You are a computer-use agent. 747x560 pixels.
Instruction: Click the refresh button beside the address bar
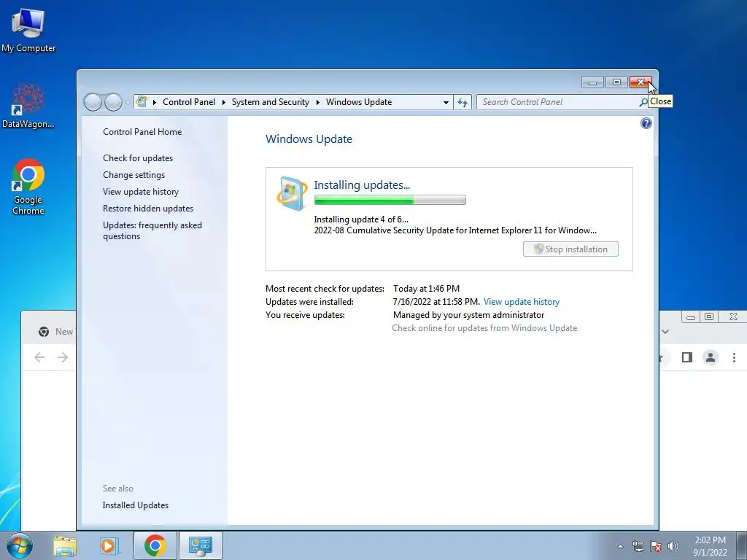click(x=462, y=102)
